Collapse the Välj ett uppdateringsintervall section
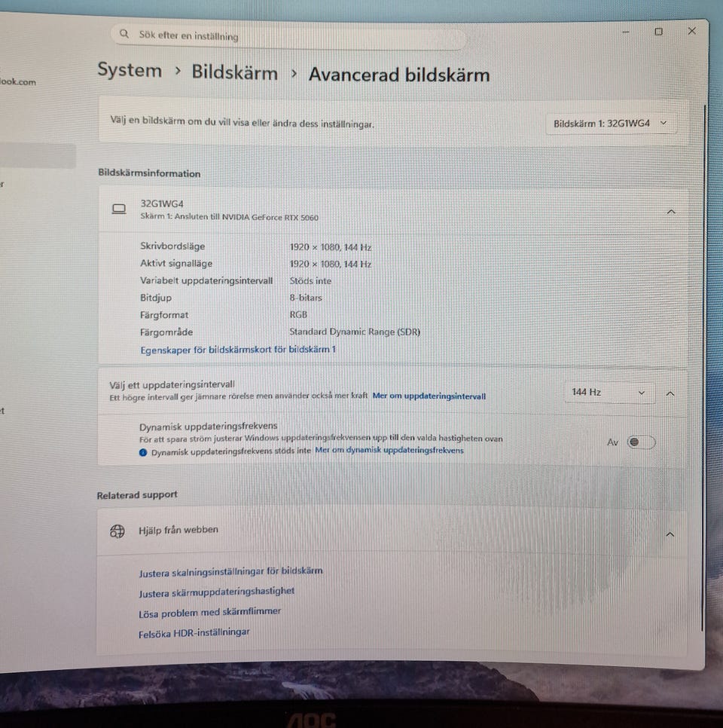Screen dimensions: 723x728 (670, 393)
